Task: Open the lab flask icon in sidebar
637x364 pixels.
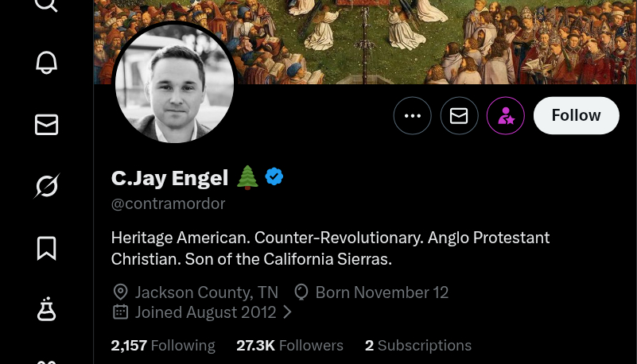Action: (x=46, y=310)
